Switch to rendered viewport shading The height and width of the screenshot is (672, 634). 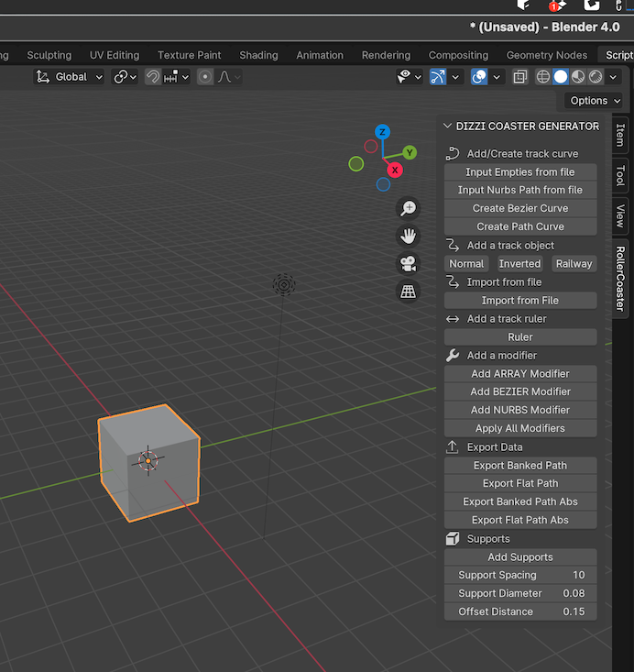point(596,77)
